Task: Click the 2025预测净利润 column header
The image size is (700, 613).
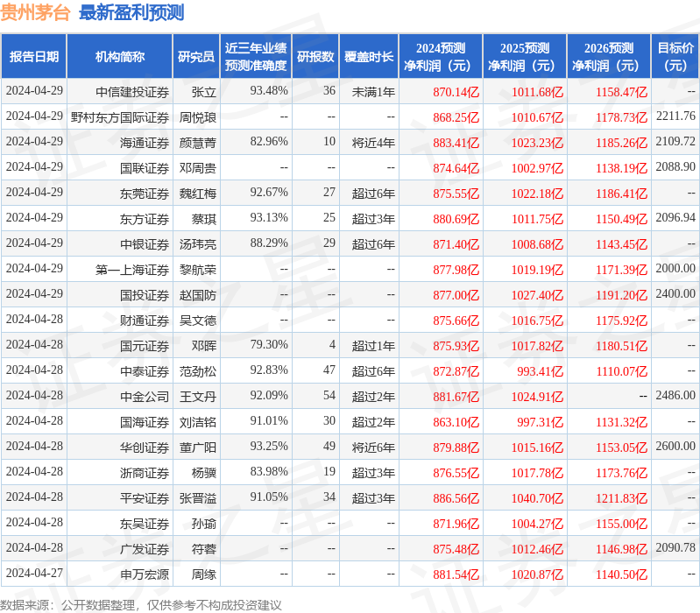Action: click(x=525, y=57)
